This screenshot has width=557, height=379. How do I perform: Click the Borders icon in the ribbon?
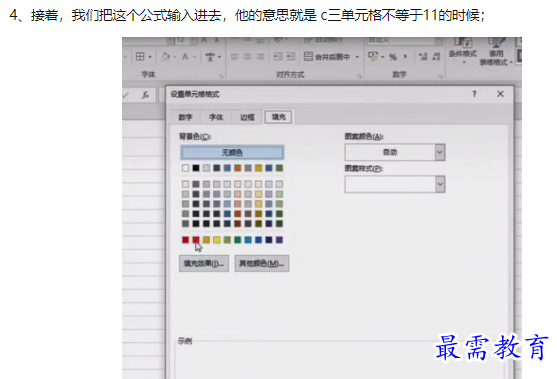(140, 56)
